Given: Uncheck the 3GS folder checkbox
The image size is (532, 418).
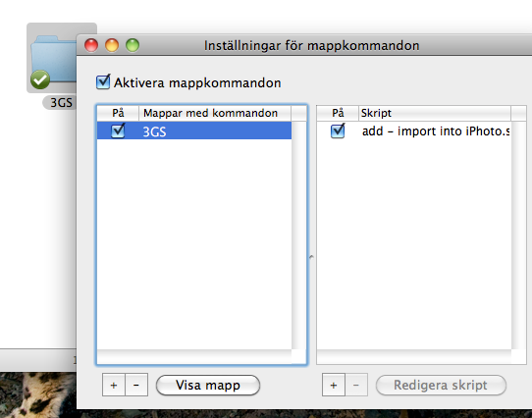Looking at the screenshot, I should tap(118, 131).
